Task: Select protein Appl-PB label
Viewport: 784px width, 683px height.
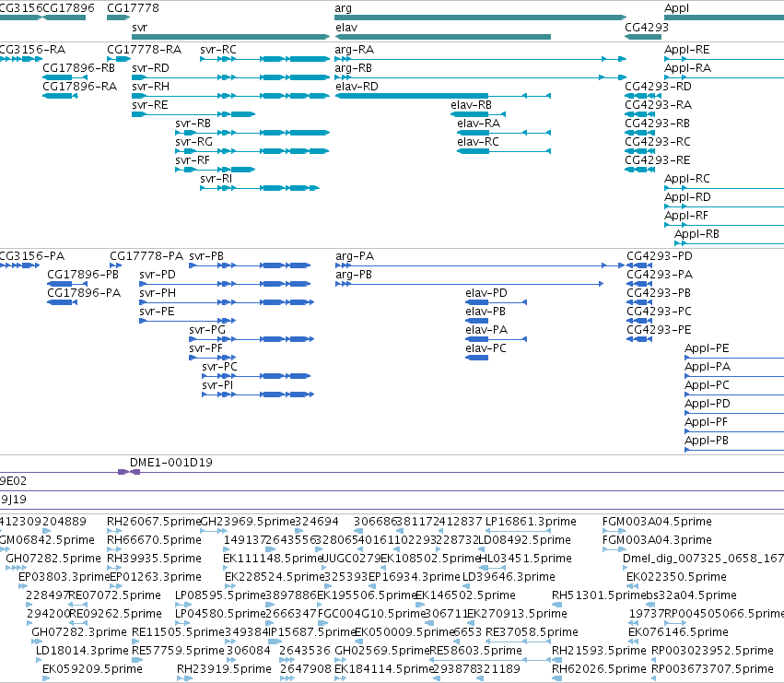Action: [x=707, y=441]
